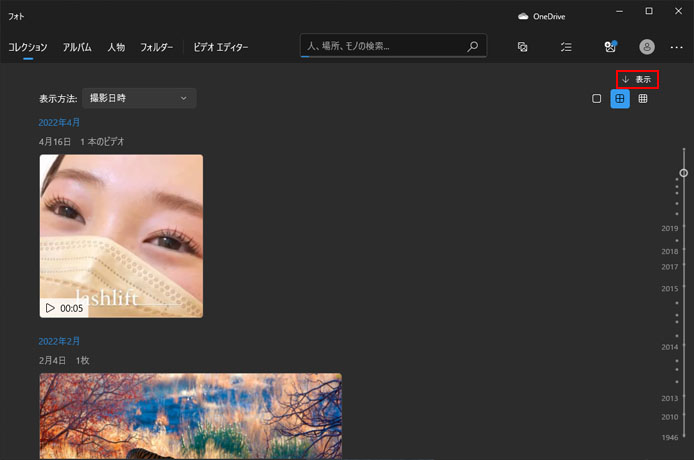
Task: Jump to 2015 on the timeline
Action: [670, 289]
